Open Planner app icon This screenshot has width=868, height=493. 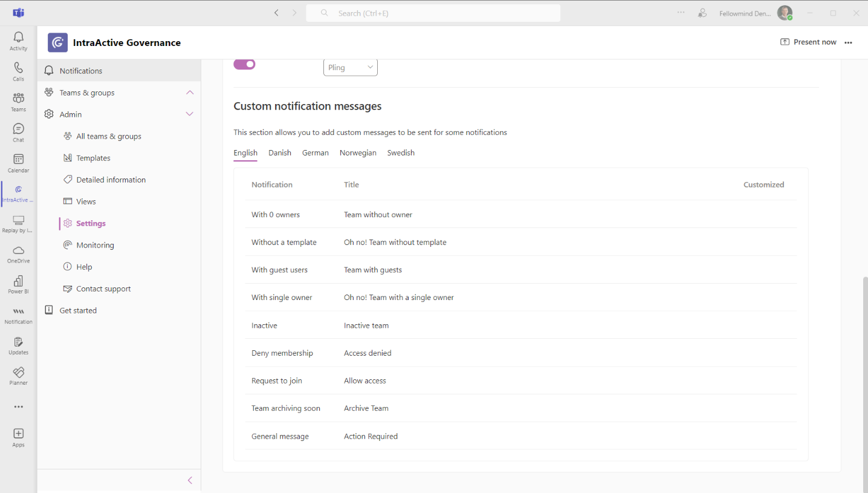point(18,376)
